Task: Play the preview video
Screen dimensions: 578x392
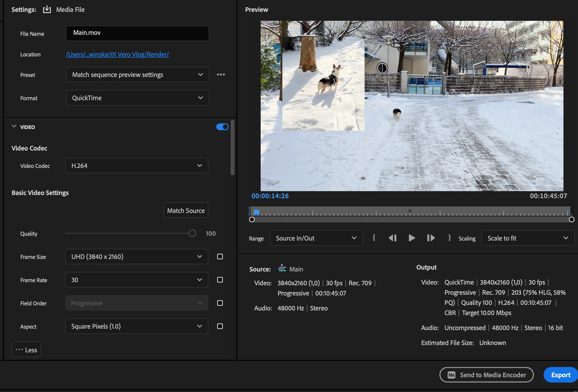Action: tap(412, 238)
